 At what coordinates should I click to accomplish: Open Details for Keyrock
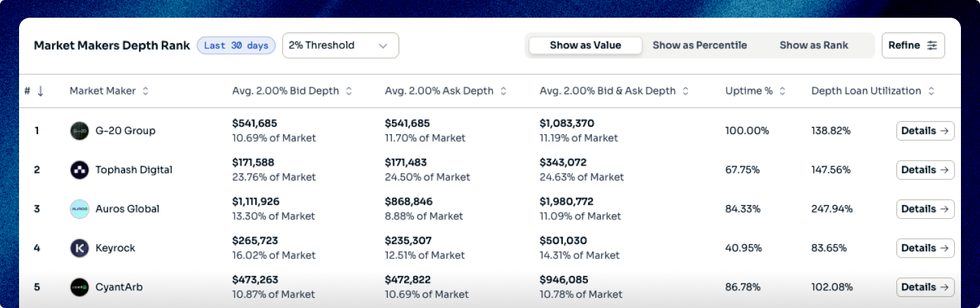(925, 248)
